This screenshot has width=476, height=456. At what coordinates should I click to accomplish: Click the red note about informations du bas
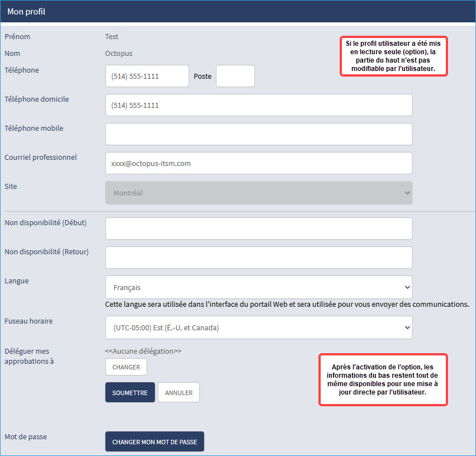pos(383,379)
